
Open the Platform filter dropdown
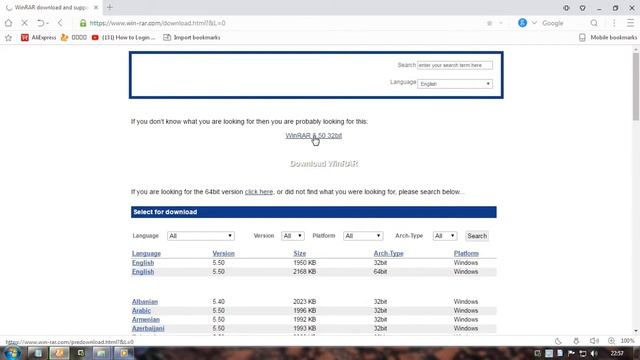tap(363, 236)
